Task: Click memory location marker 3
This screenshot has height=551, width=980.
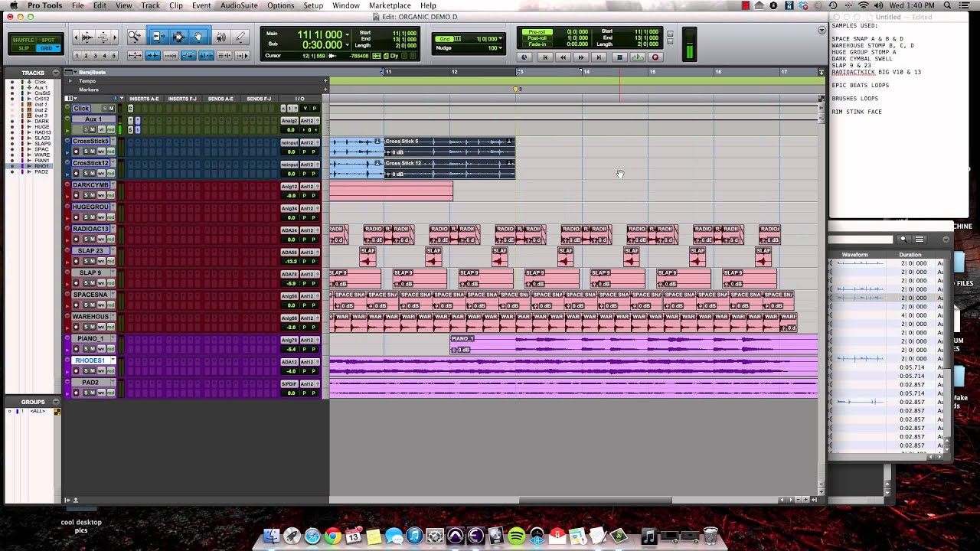Action: point(518,90)
